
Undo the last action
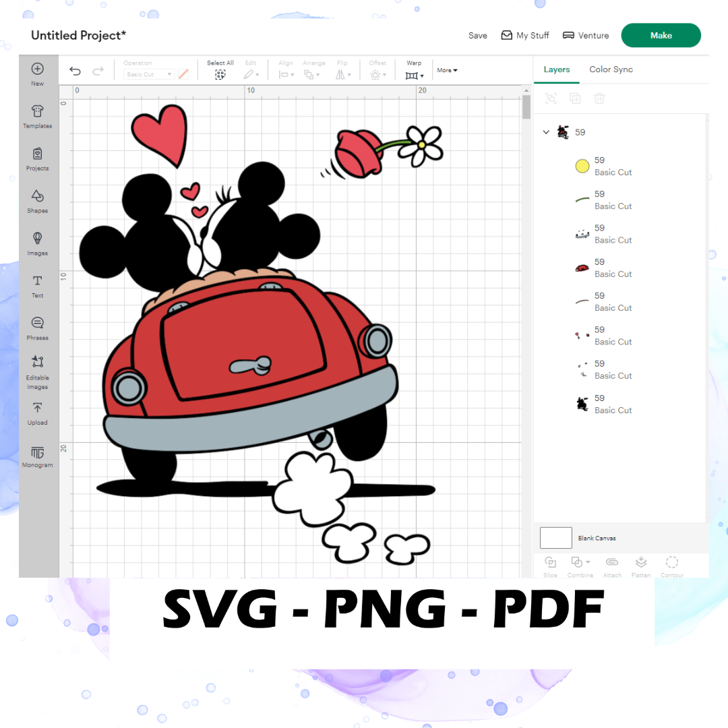75,71
